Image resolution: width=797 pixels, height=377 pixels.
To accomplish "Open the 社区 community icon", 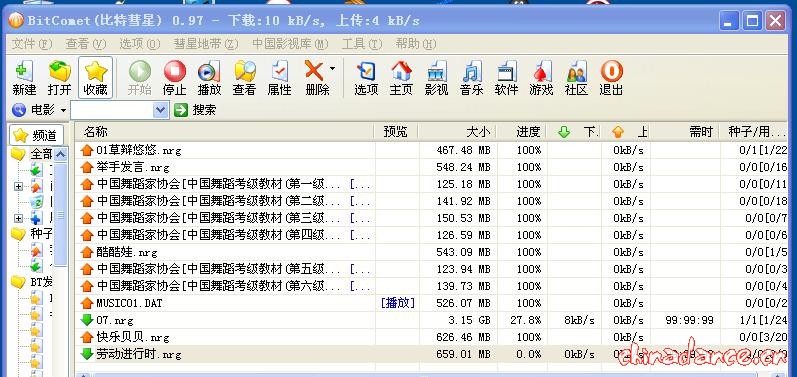I will tap(576, 78).
